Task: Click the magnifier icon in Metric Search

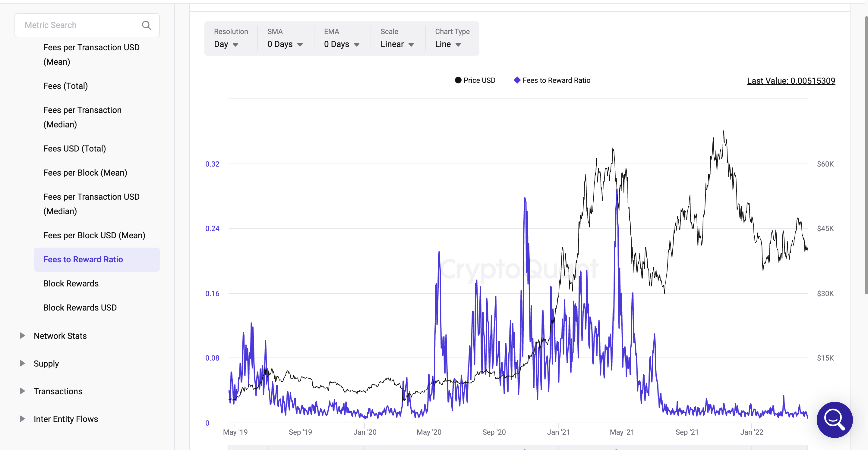Action: [x=147, y=25]
